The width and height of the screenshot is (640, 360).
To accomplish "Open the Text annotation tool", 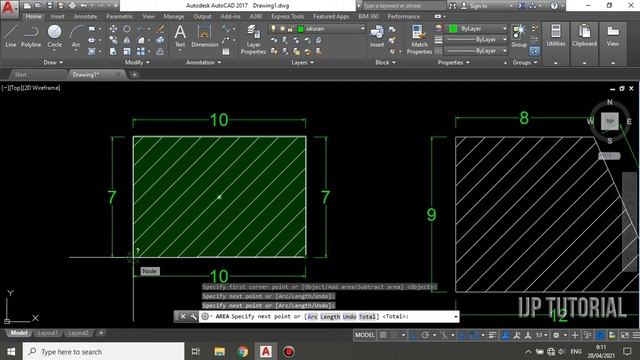I will coord(180,36).
